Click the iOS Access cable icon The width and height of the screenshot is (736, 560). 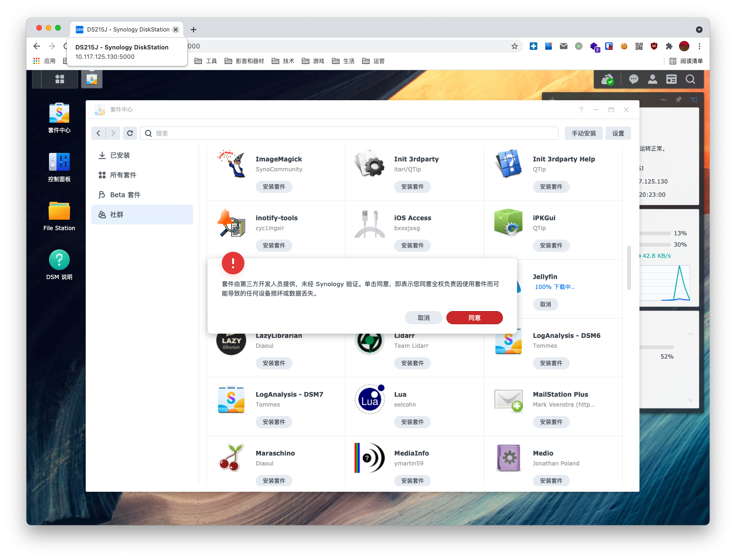370,223
